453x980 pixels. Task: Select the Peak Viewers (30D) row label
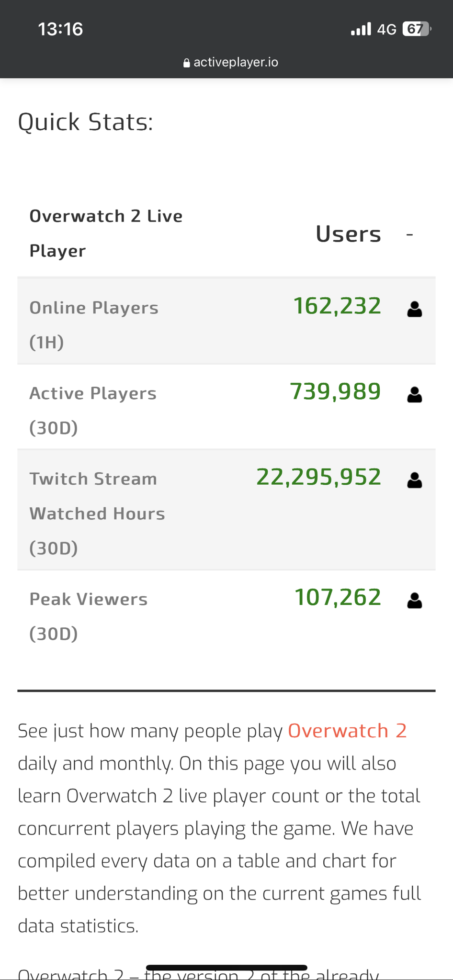pos(89,616)
